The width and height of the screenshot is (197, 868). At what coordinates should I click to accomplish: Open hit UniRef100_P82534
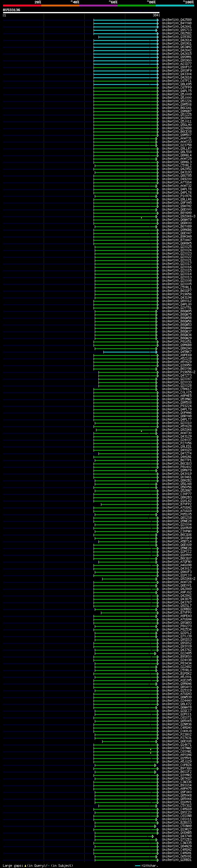point(177,629)
